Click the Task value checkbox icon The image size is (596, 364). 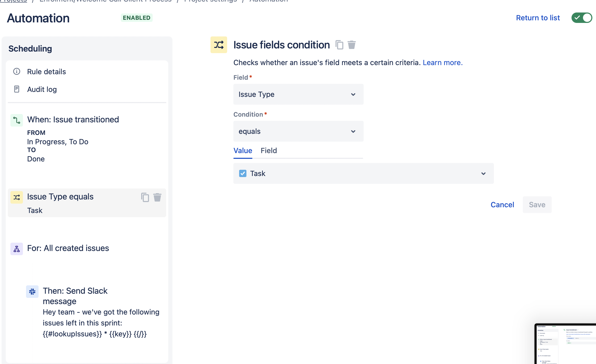[243, 173]
